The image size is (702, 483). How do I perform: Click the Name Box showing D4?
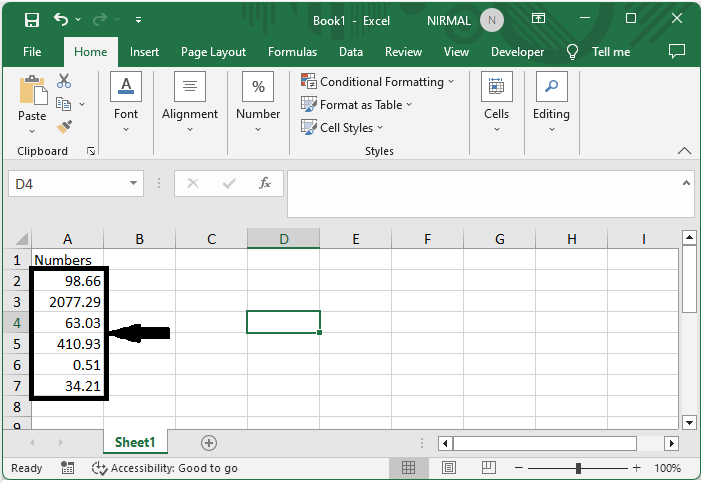click(67, 184)
